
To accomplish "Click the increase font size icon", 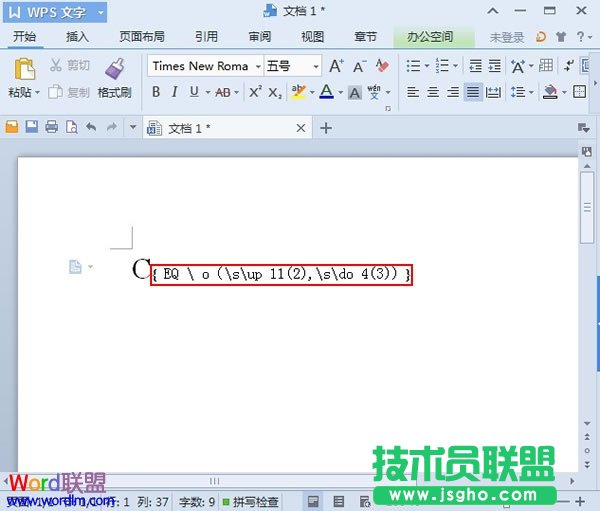I will [336, 66].
